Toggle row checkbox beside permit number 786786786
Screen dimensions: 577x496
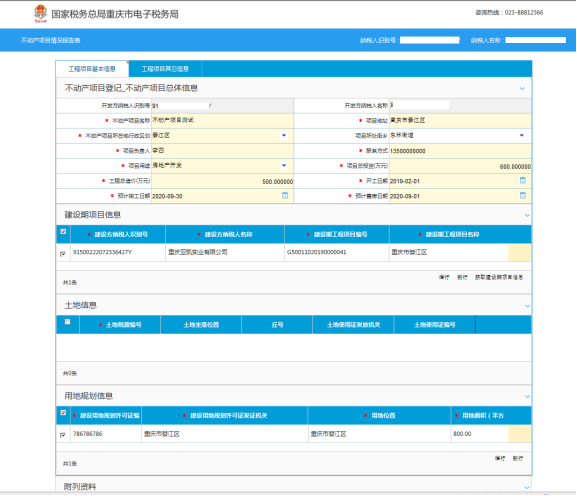coord(63,435)
